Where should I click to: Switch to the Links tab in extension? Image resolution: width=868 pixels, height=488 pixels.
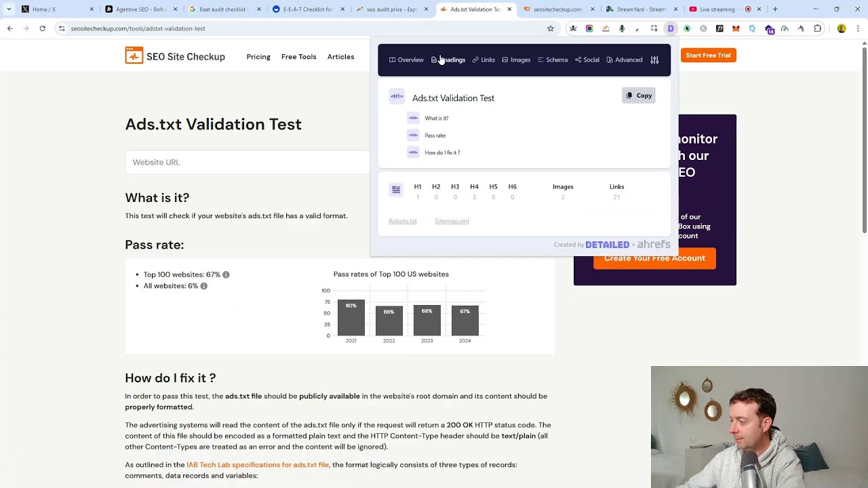tap(484, 60)
